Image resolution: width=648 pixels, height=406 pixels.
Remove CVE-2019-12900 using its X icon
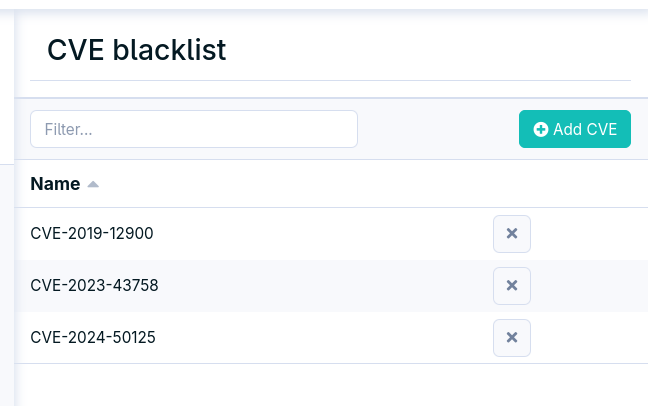(x=512, y=234)
